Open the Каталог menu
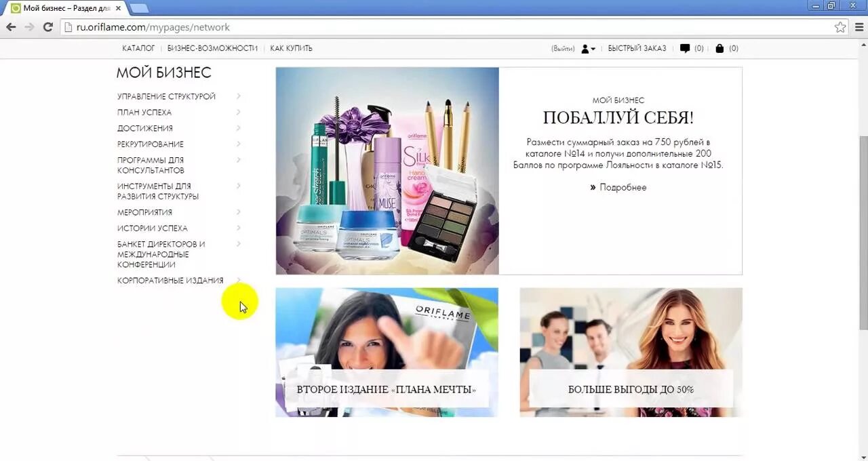868x461 pixels. point(138,49)
